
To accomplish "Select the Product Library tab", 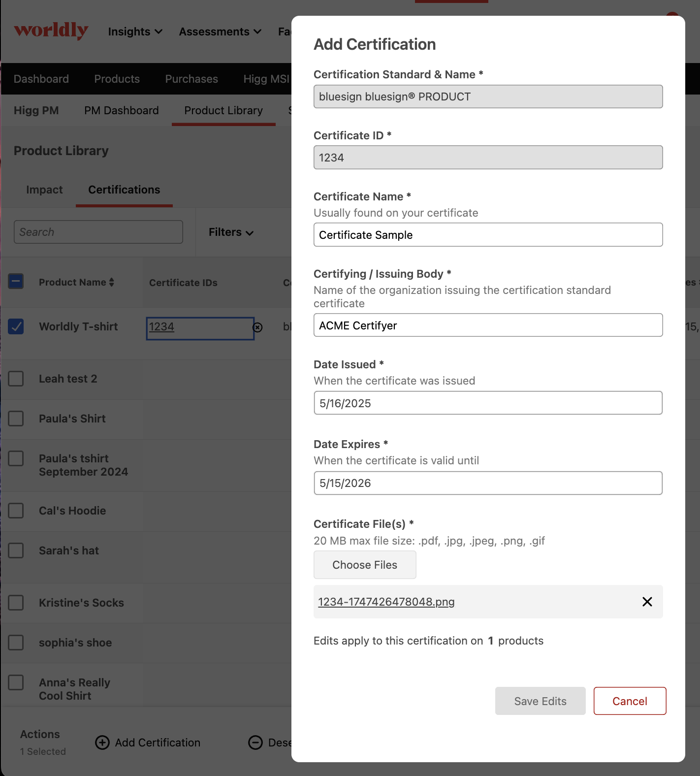I will [x=223, y=110].
